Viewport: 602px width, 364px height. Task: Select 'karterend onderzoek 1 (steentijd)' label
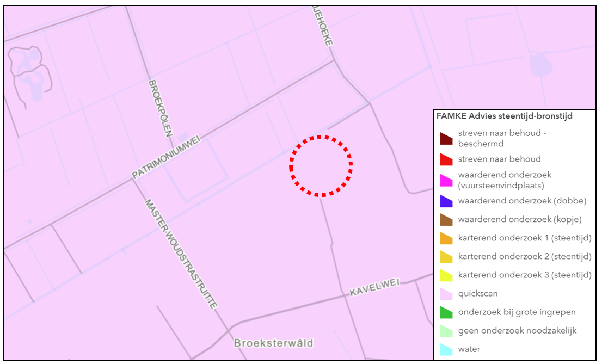pos(525,238)
